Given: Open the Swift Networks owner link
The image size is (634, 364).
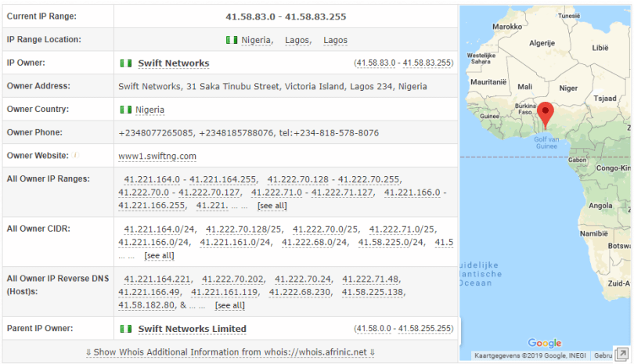Looking at the screenshot, I should (x=173, y=63).
